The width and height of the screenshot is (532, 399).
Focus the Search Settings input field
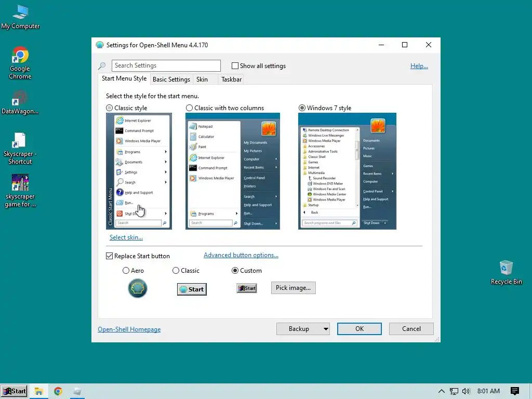pyautogui.click(x=166, y=65)
